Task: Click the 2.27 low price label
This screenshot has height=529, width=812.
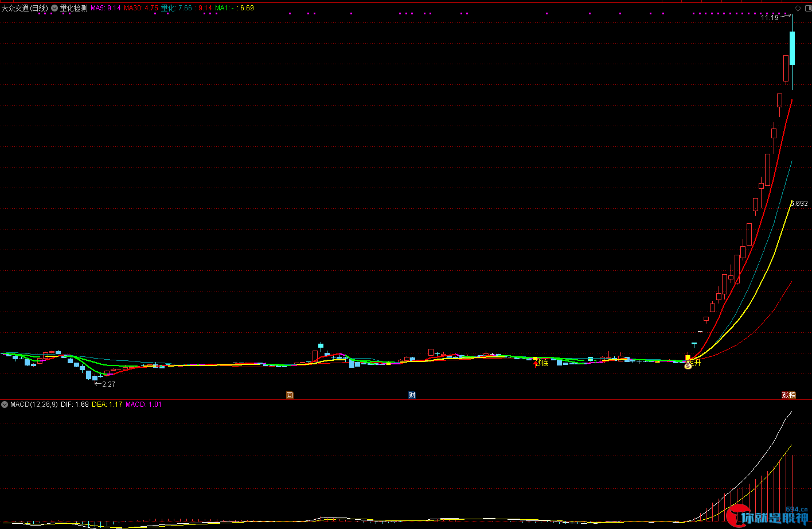Action: pos(109,384)
